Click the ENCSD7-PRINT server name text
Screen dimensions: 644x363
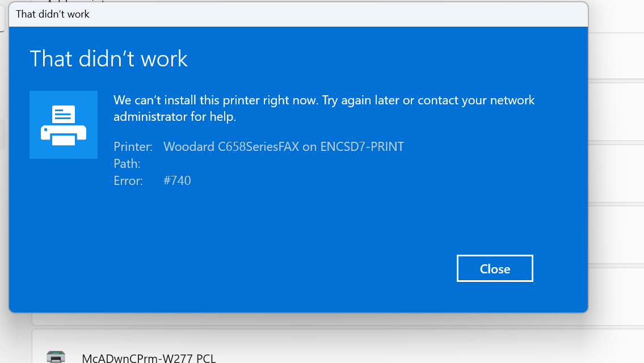[362, 146]
